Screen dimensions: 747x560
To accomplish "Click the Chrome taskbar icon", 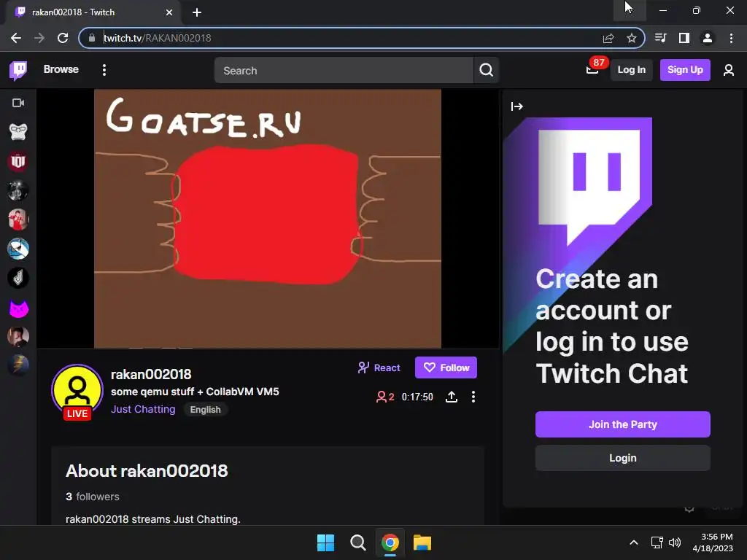I will click(390, 542).
